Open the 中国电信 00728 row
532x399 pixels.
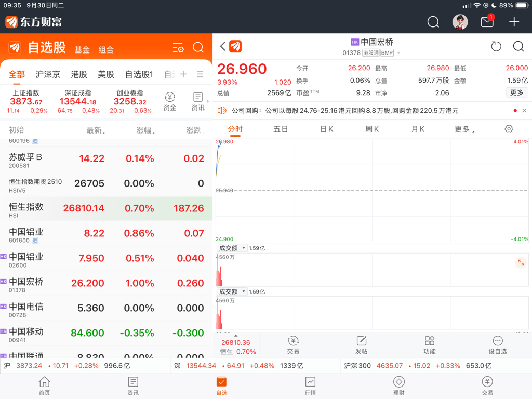[x=106, y=309]
